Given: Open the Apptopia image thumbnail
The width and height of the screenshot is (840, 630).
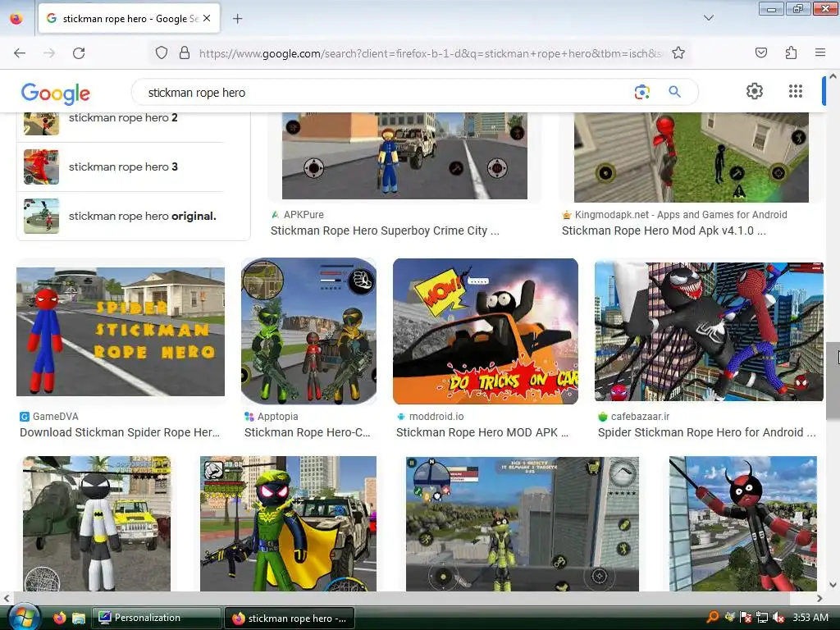Looking at the screenshot, I should point(308,331).
